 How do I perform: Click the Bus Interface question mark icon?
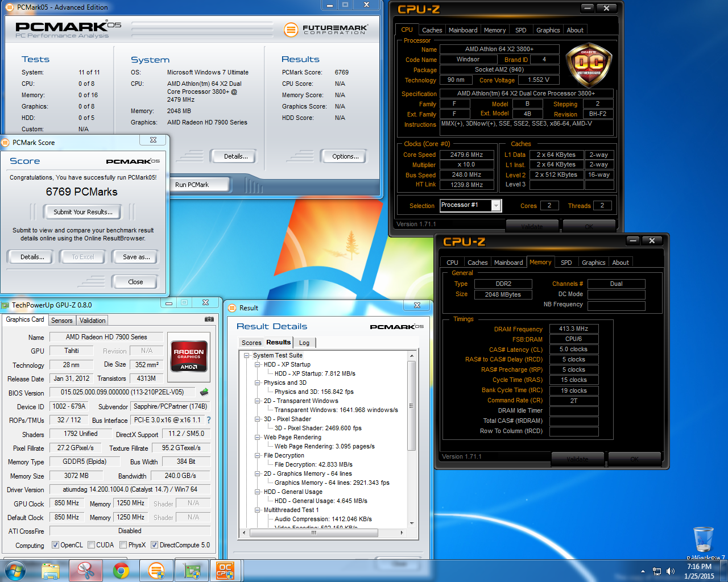(209, 420)
